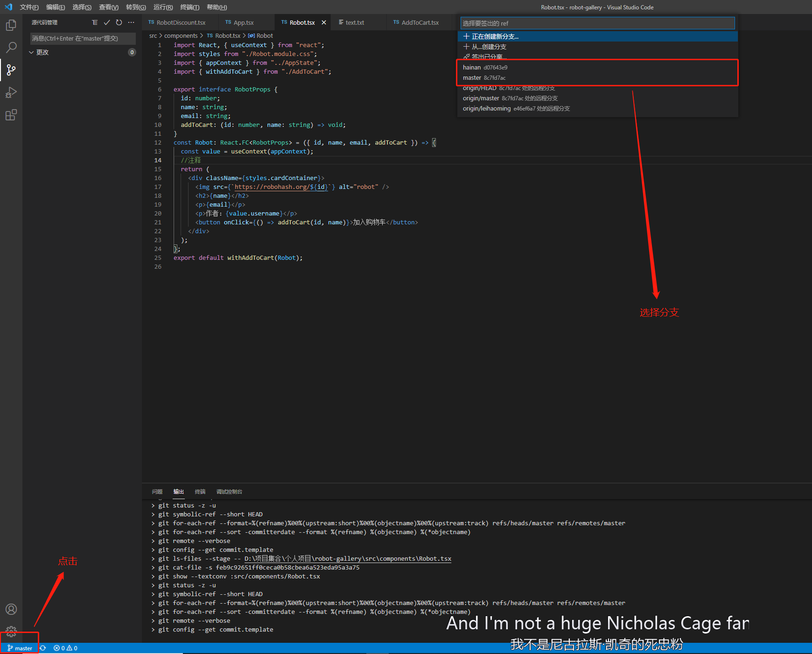Open the Run and Debug icon
This screenshot has height=654, width=812.
pyautogui.click(x=11, y=93)
